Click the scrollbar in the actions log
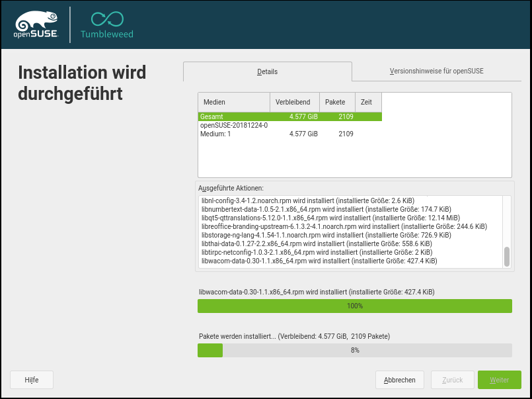Screen dimensions: 532x399 507,256
